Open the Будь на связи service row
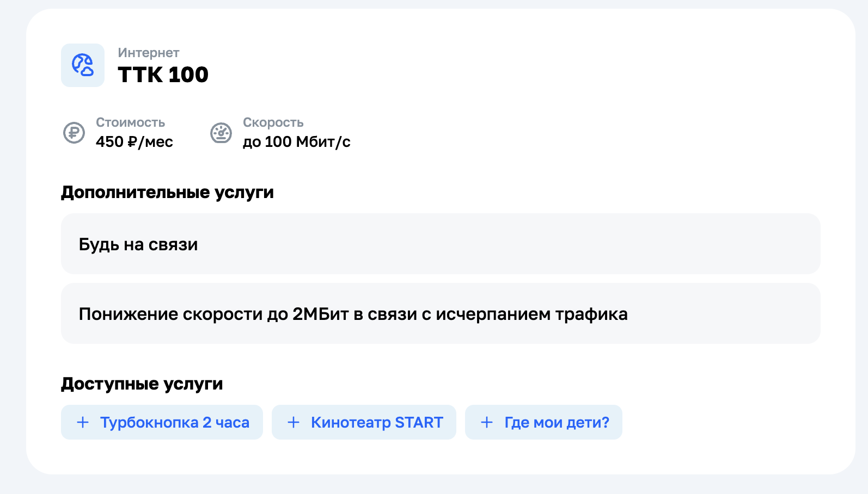This screenshot has height=494, width=868. pos(441,244)
